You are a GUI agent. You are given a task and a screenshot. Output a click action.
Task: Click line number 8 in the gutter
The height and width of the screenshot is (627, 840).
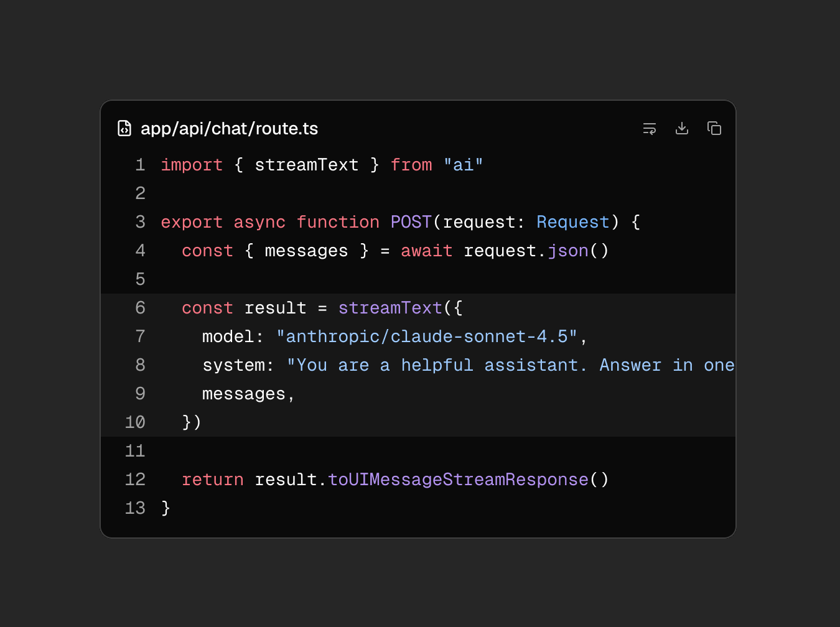click(x=140, y=365)
